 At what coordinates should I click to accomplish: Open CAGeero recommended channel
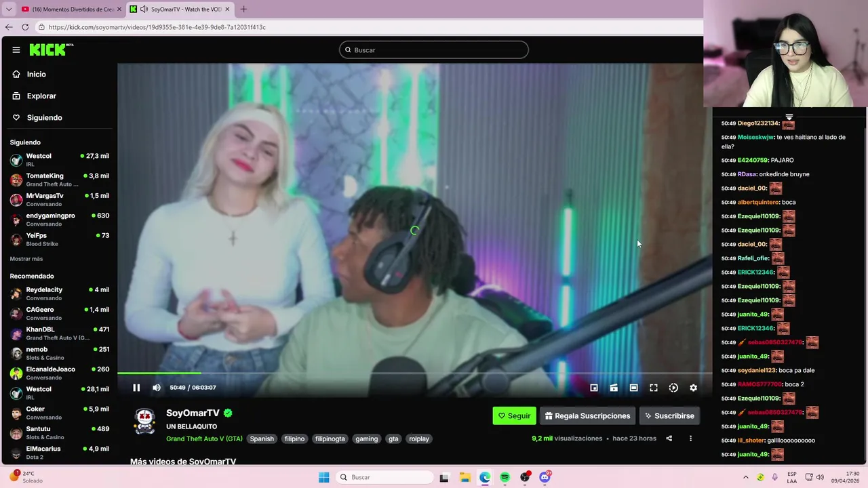click(60, 313)
